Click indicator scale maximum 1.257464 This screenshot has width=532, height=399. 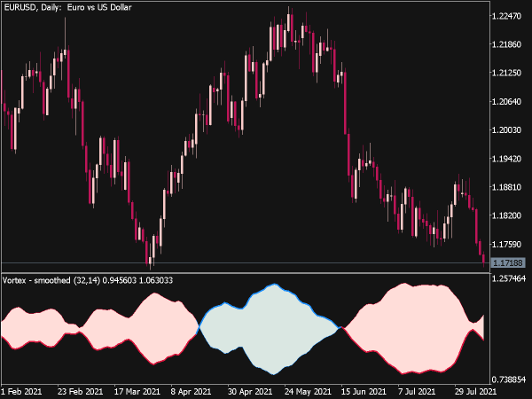509,278
